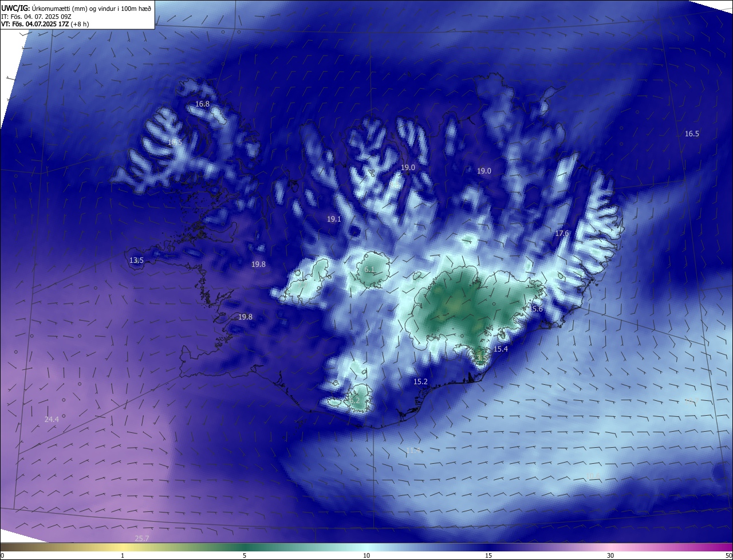Click the map value 16.8
This screenshot has height=560, width=733.
pos(203,104)
